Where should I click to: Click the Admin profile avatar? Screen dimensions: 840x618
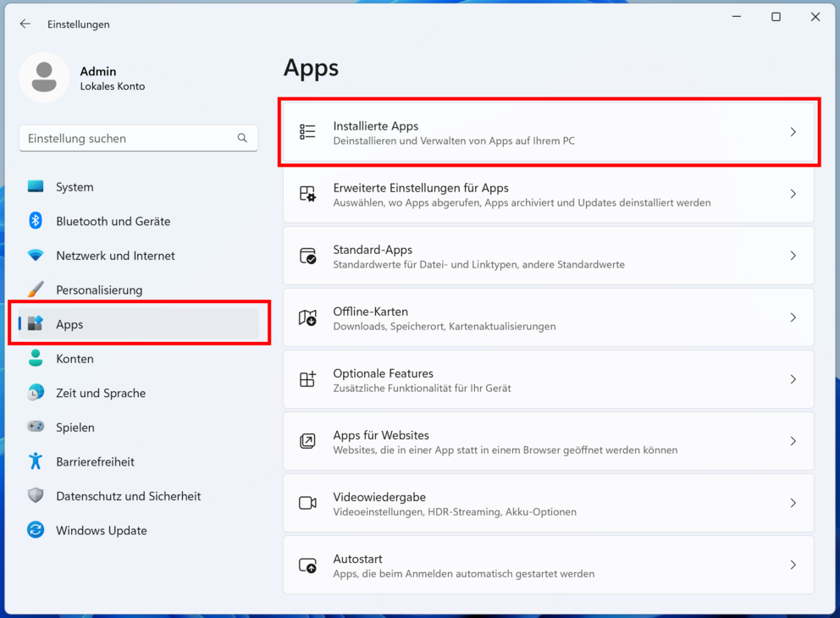(x=44, y=78)
